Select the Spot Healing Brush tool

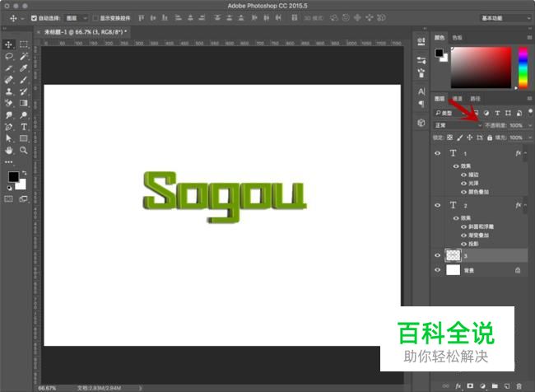(8, 80)
